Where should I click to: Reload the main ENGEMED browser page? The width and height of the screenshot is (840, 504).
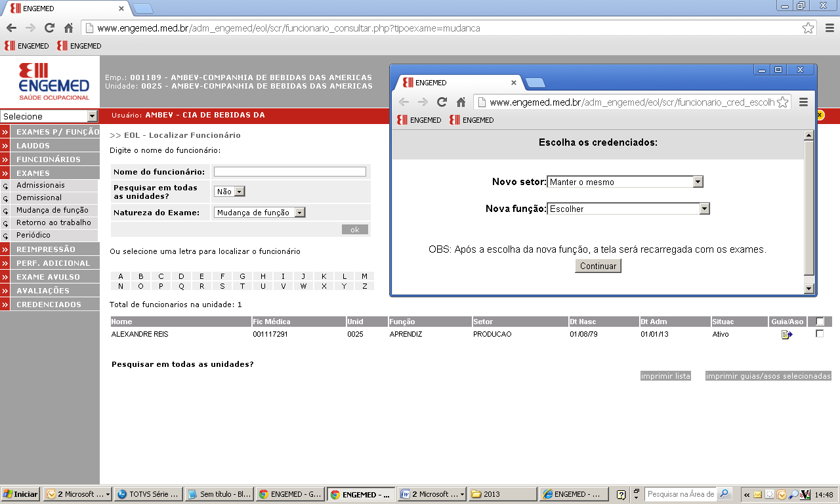[x=49, y=28]
